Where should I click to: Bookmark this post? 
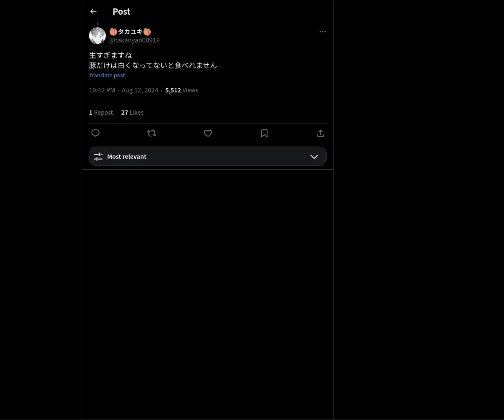[x=264, y=133]
